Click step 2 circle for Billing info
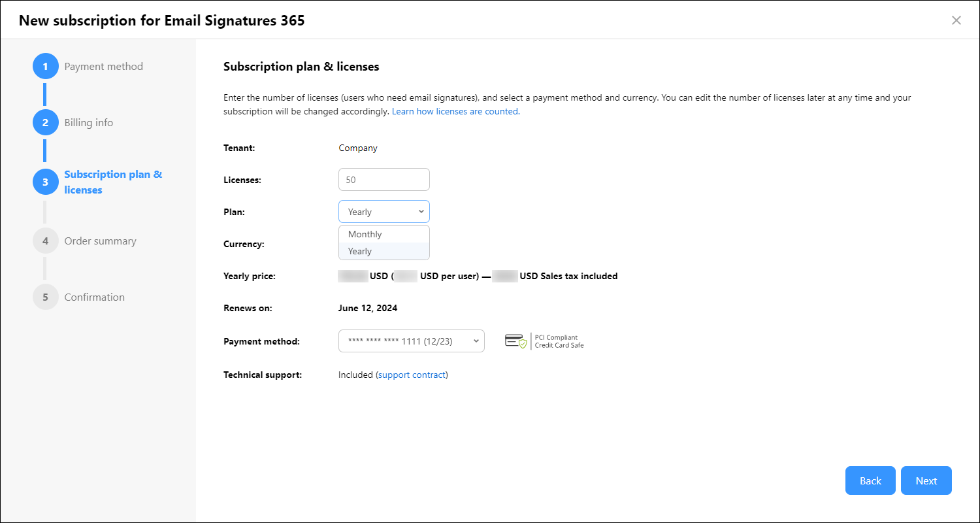 [x=45, y=122]
